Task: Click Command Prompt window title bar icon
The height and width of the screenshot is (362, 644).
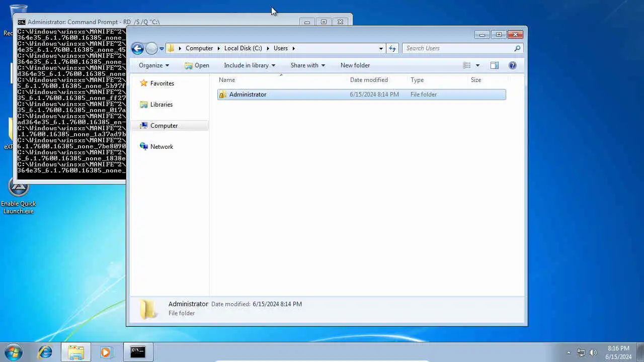Action: click(x=22, y=22)
